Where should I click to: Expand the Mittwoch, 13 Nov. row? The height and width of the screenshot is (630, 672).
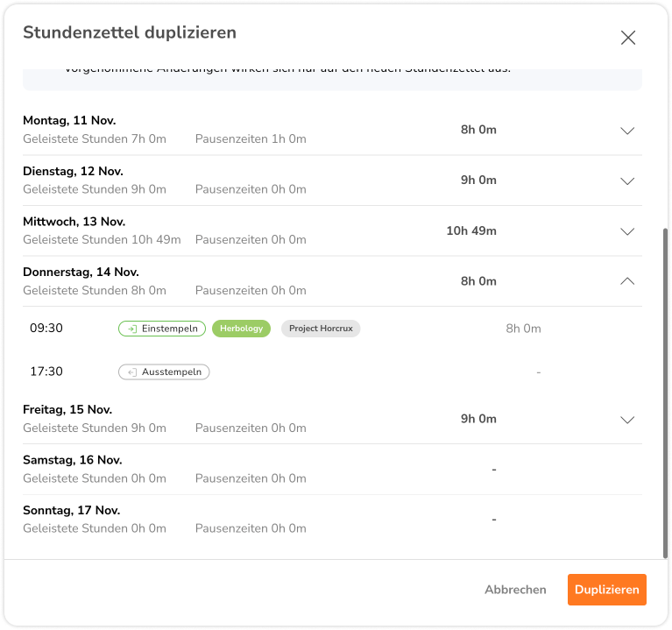click(x=627, y=231)
